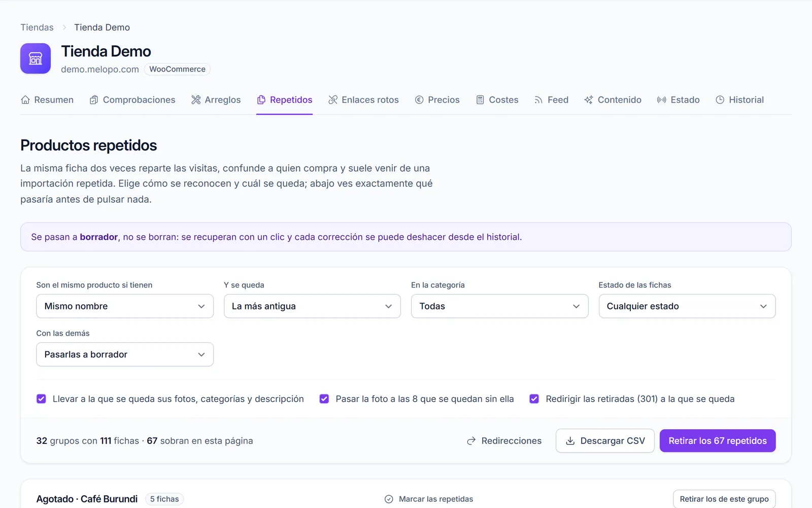Click the Historial clock icon
Viewport: 812px width, 508px height.
[720, 100]
